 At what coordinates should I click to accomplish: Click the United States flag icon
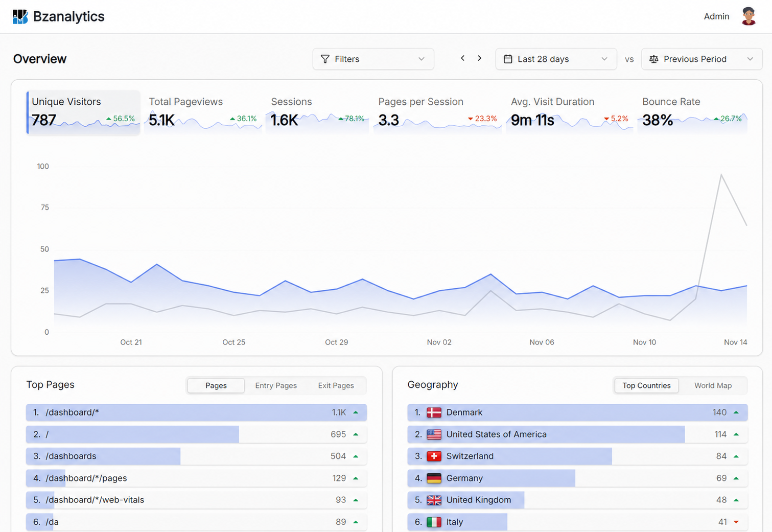pyautogui.click(x=434, y=434)
